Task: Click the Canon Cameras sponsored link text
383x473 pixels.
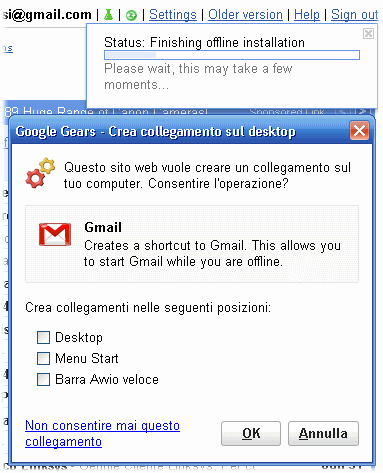Action: tap(107, 111)
